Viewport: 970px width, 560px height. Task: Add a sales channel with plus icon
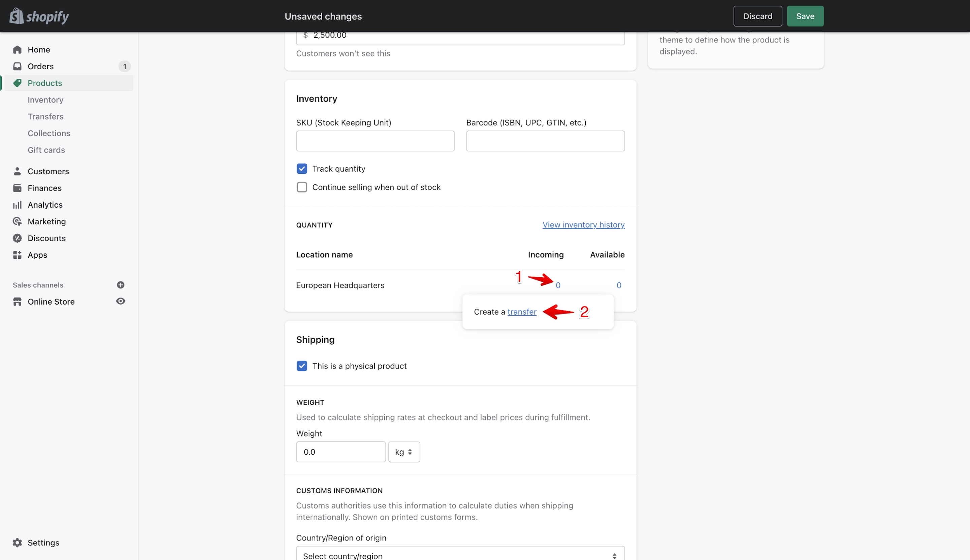(x=121, y=285)
